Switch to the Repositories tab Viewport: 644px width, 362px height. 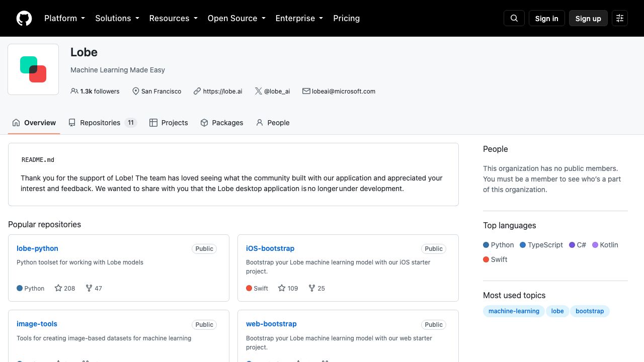pos(103,123)
